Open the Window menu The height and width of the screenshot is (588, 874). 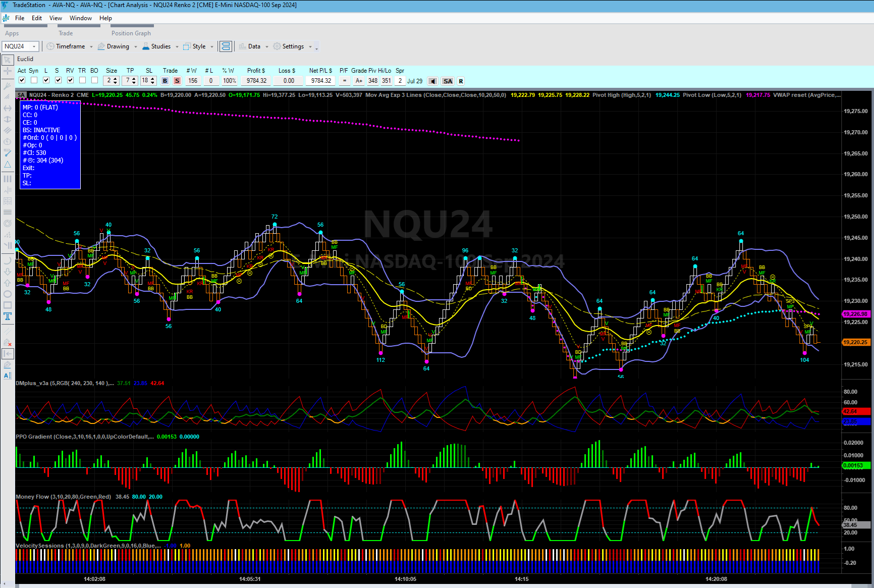click(x=81, y=18)
